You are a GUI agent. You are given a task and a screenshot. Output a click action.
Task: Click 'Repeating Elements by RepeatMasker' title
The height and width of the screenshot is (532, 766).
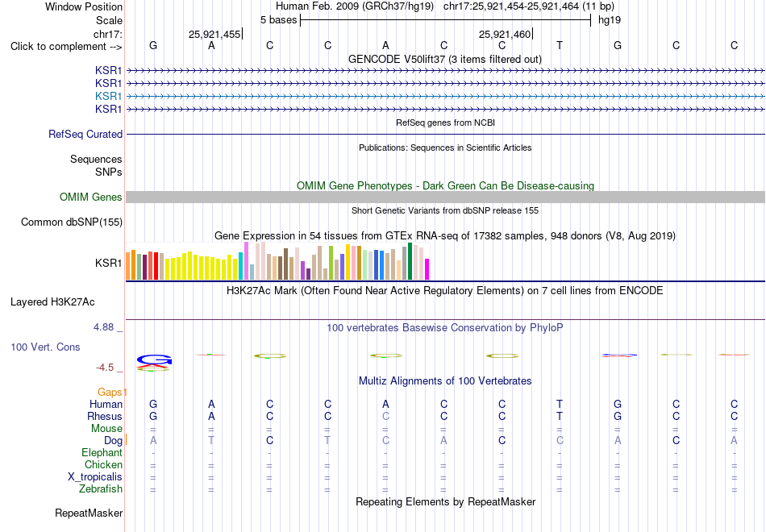coord(446,501)
